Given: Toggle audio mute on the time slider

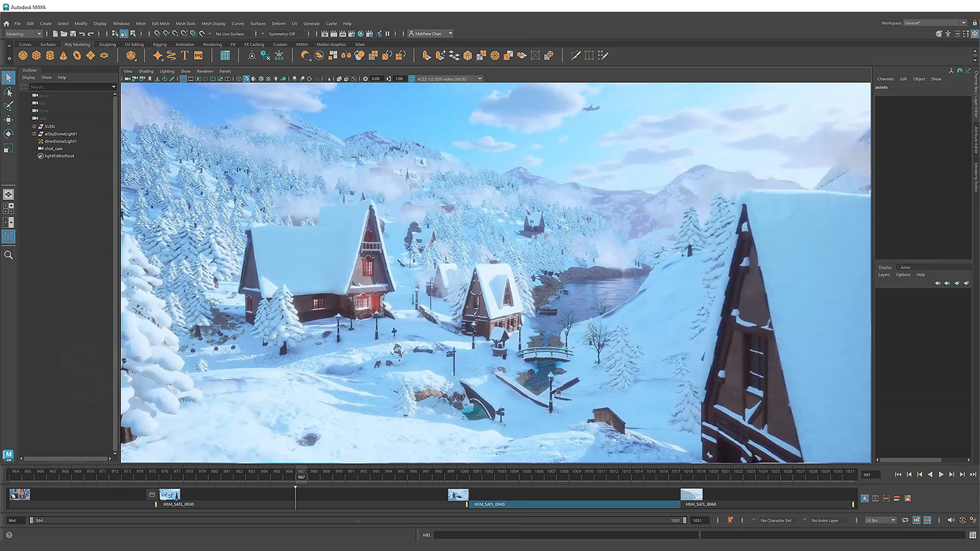Looking at the screenshot, I should 951,520.
